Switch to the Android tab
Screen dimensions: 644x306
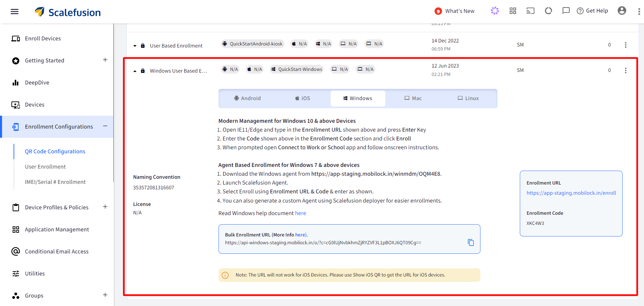point(247,98)
